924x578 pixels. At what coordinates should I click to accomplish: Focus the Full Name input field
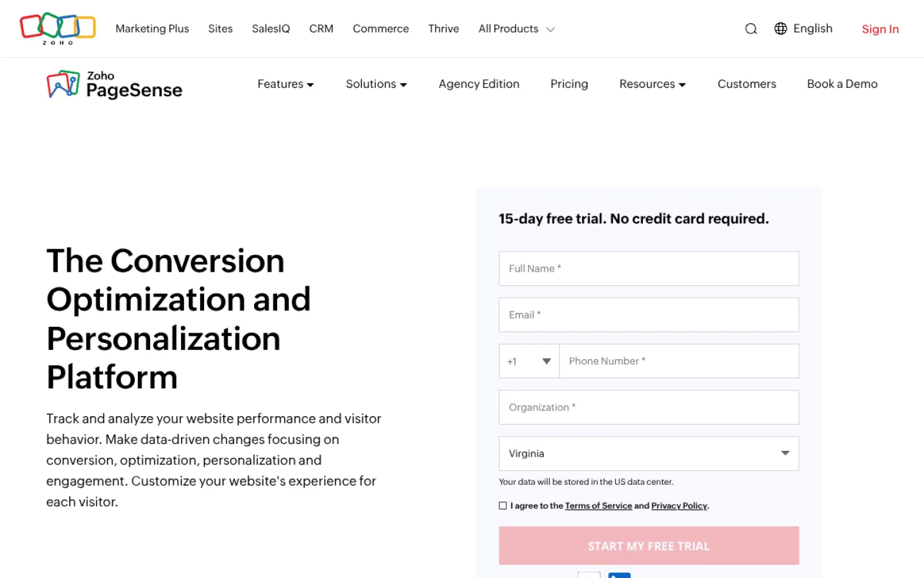click(649, 268)
